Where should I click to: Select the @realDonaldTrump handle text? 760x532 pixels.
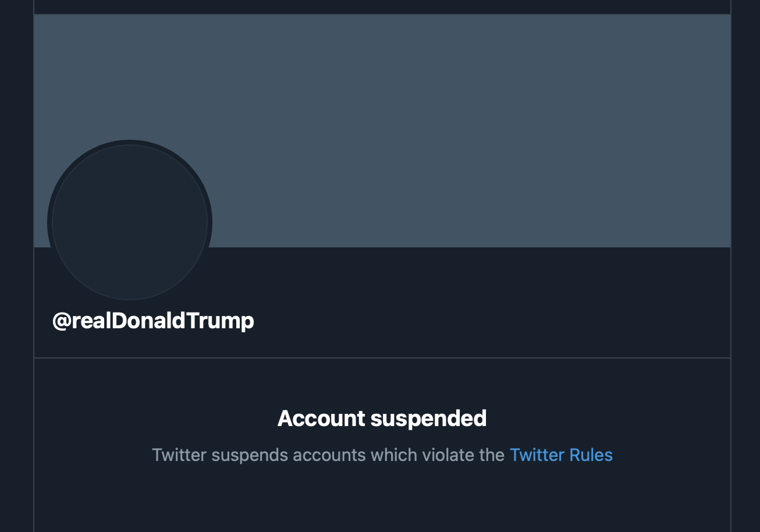[x=153, y=321]
